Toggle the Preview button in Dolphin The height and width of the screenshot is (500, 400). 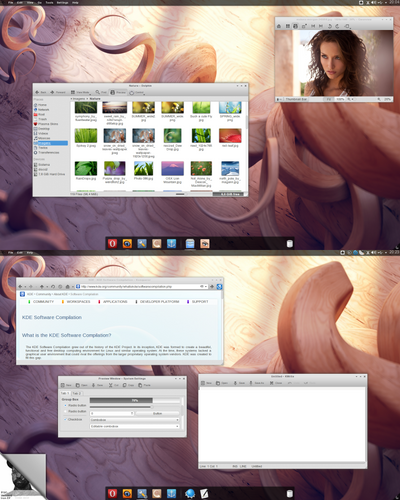118,92
